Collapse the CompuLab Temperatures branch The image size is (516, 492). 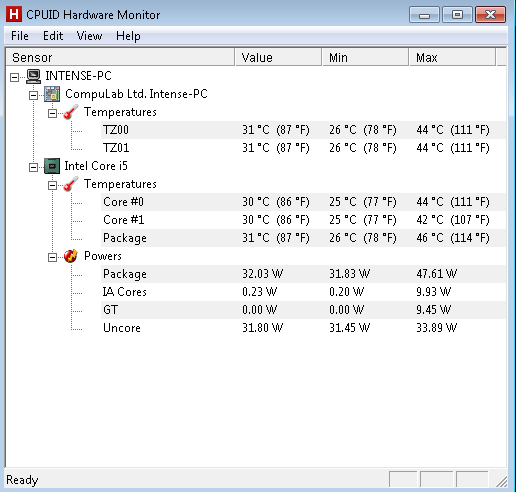pos(52,113)
